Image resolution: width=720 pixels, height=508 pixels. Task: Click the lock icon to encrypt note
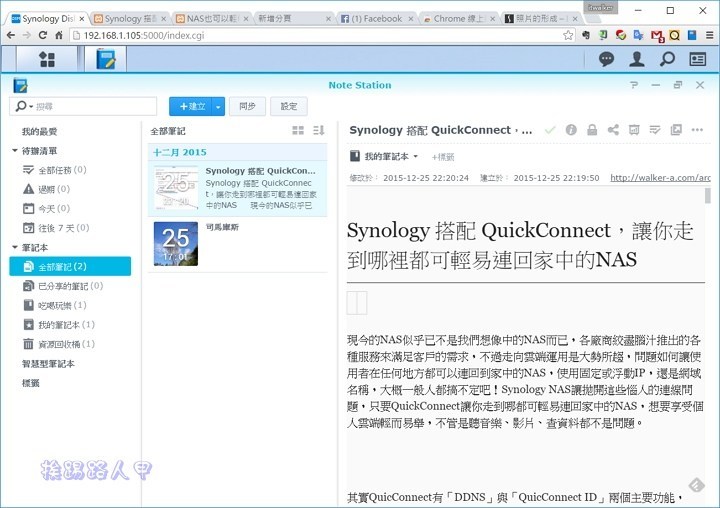[592, 130]
